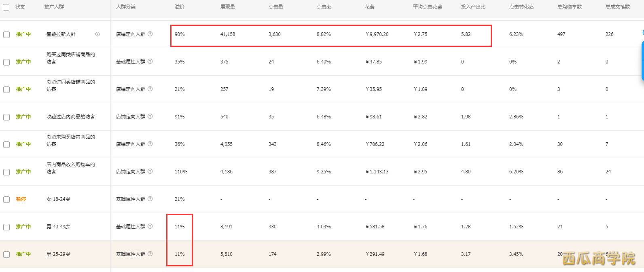Open the 收藏过店内商品的访客 audience name
The width and height of the screenshot is (644, 272).
(71, 117)
